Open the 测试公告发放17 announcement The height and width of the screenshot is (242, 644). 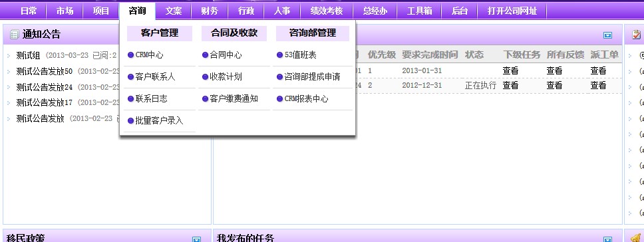click(x=45, y=102)
